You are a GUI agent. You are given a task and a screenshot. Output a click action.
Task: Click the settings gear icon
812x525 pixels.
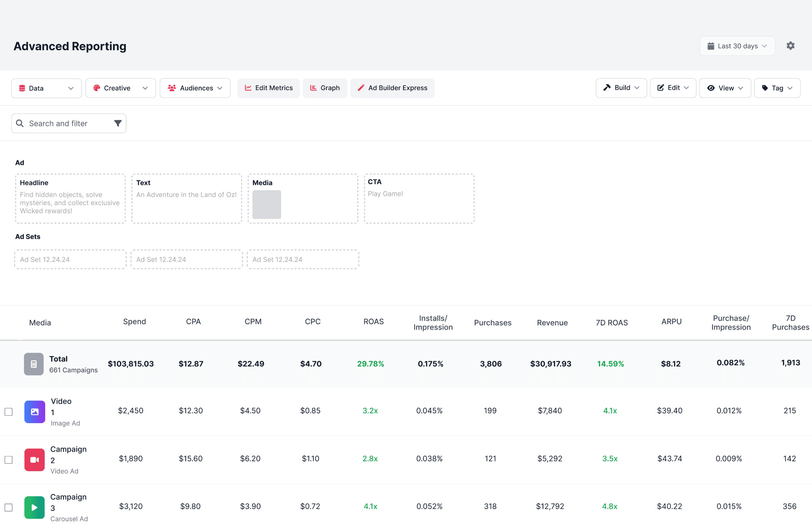(x=790, y=45)
